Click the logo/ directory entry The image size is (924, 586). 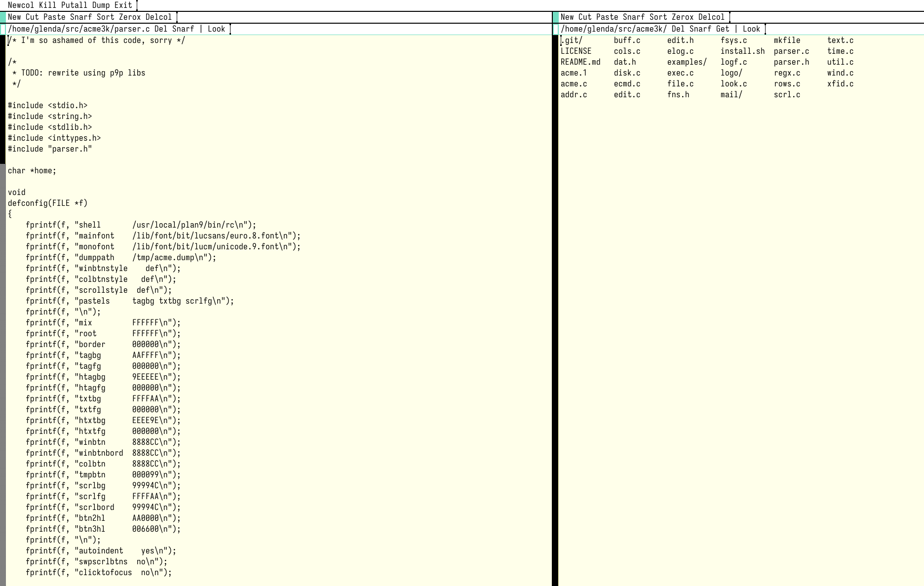(731, 73)
